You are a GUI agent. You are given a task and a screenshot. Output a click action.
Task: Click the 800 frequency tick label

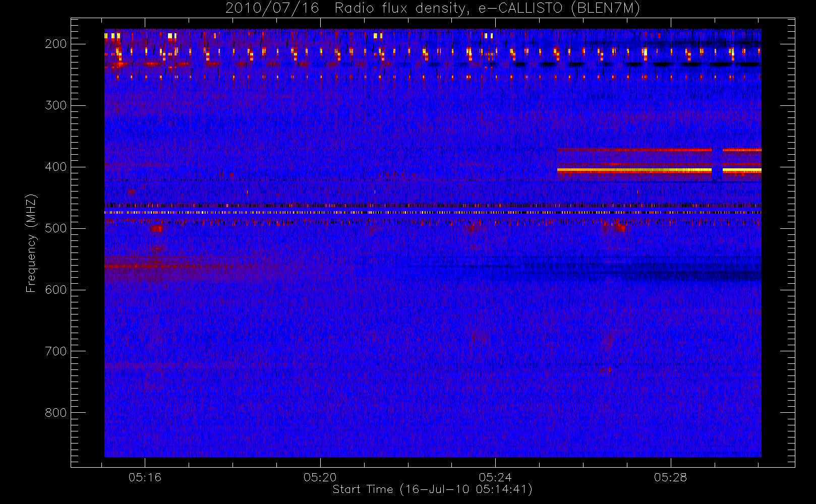pyautogui.click(x=55, y=413)
